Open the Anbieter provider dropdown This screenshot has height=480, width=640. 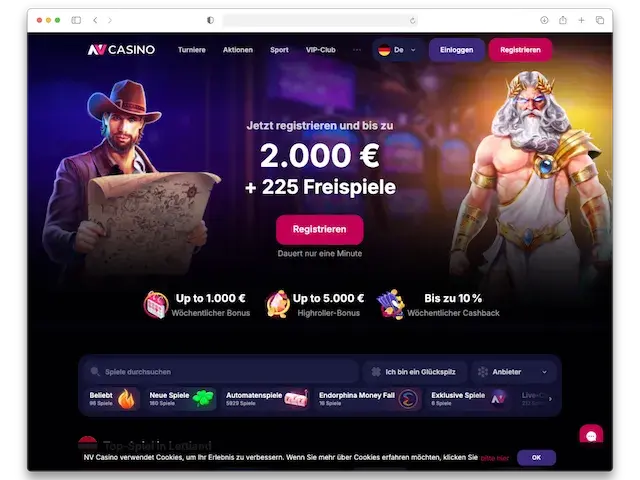click(x=513, y=372)
